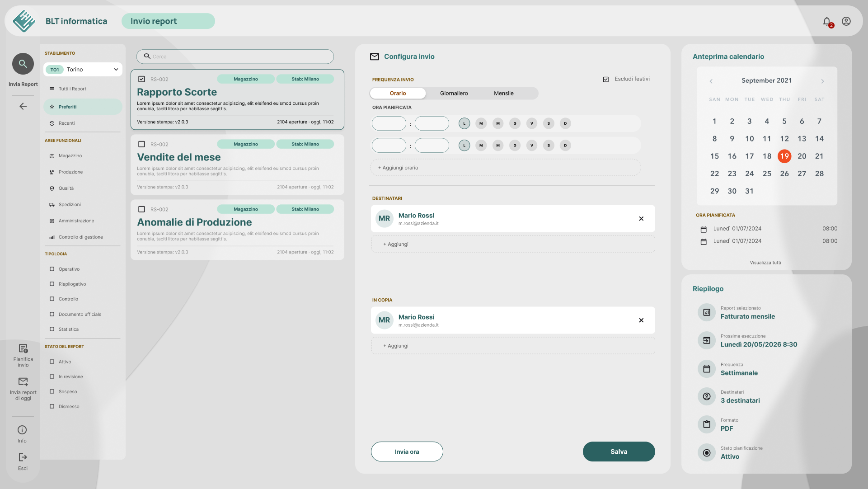
Task: Check the Attivo status filter
Action: click(x=52, y=362)
